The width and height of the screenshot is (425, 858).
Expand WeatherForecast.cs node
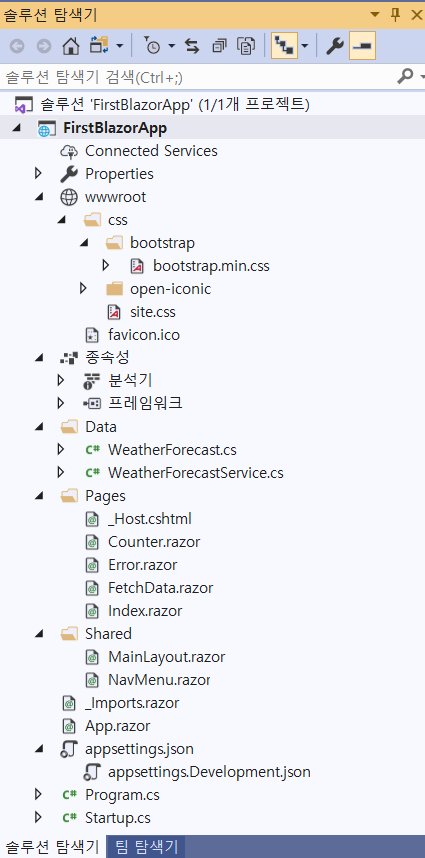pos(61,449)
